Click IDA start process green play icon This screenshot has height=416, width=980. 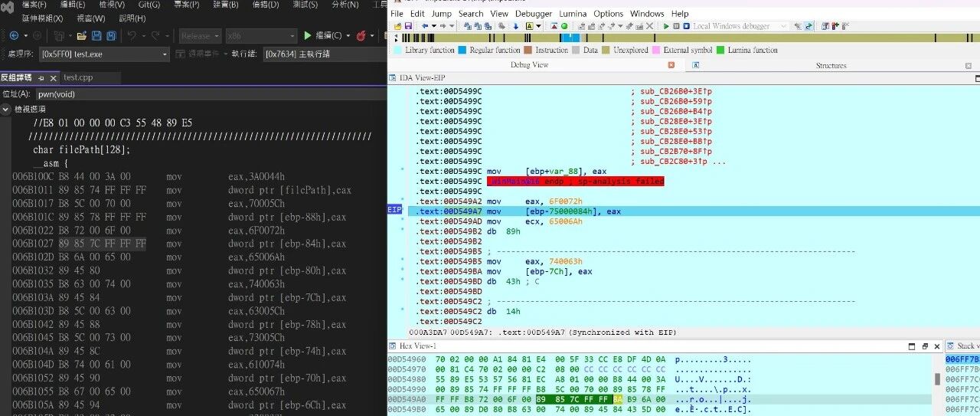(x=666, y=26)
